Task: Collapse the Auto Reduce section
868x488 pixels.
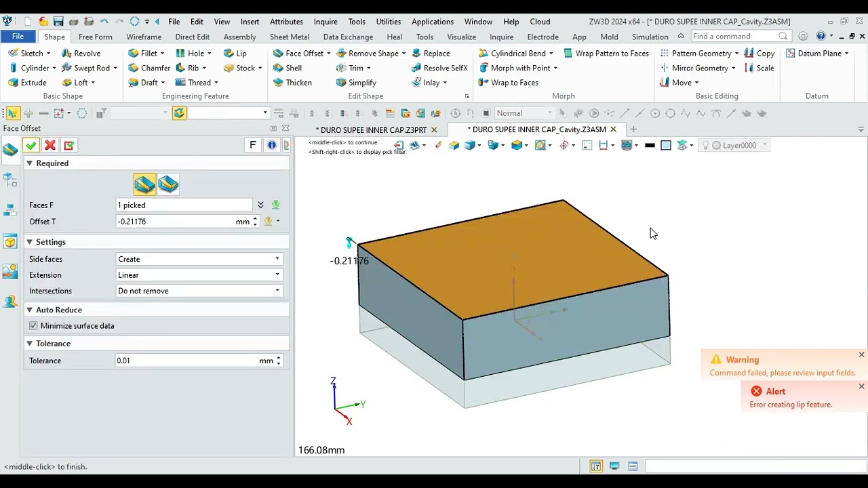Action: tap(29, 310)
